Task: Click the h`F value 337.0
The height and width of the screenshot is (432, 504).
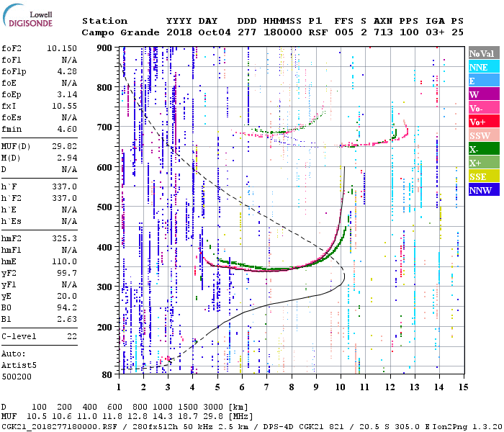Action: pos(64,186)
